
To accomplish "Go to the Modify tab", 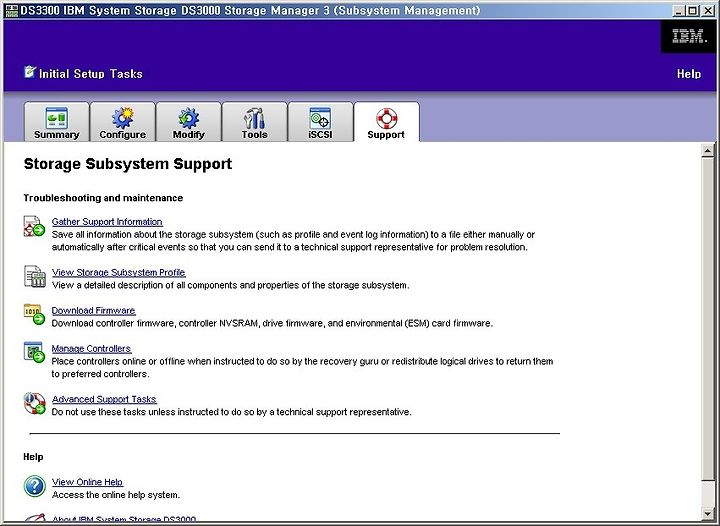I will coord(189,122).
